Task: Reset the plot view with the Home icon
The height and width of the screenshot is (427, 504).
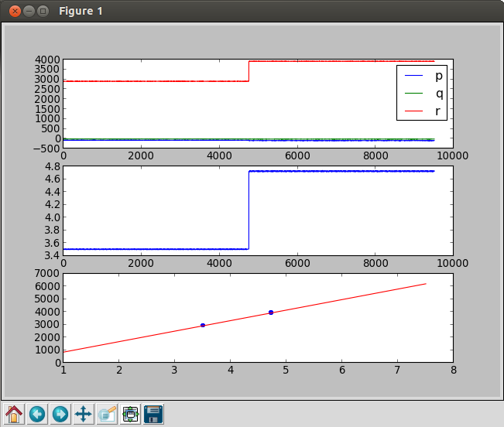Action: pos(14,414)
